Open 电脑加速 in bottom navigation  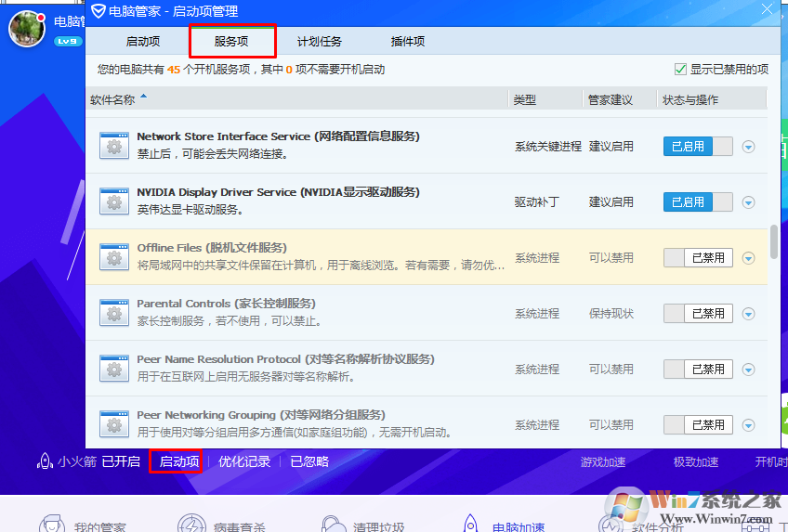503,525
